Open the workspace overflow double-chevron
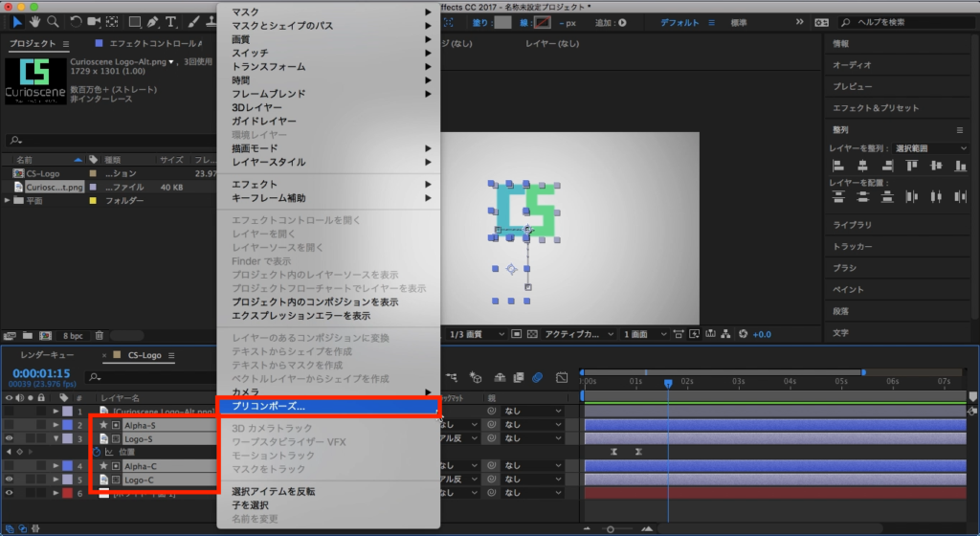980x536 pixels. [799, 22]
